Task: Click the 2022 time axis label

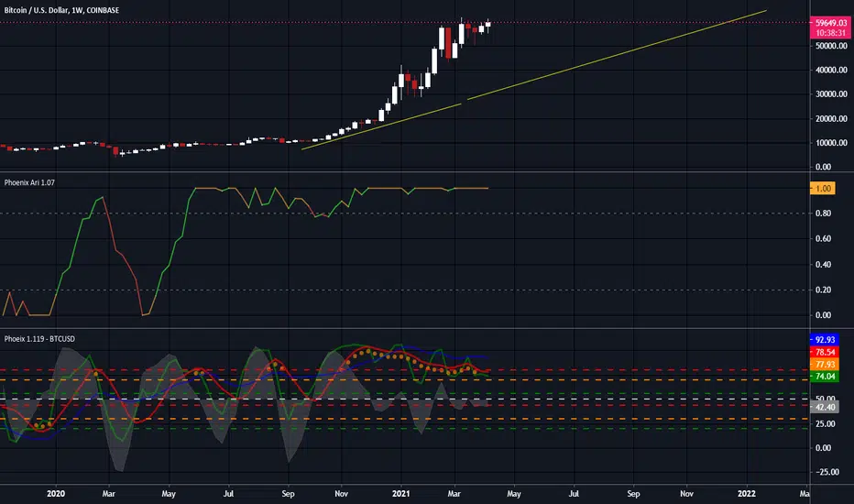Action: [746, 494]
